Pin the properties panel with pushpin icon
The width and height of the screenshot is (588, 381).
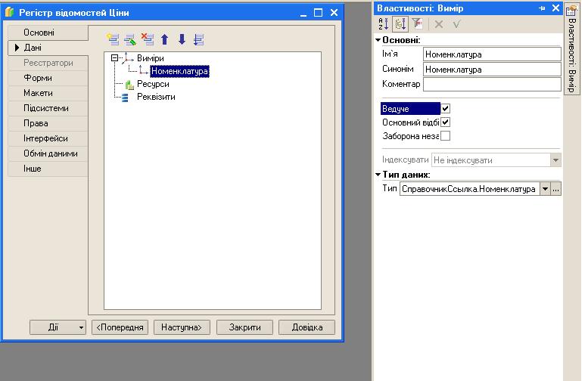coord(542,8)
